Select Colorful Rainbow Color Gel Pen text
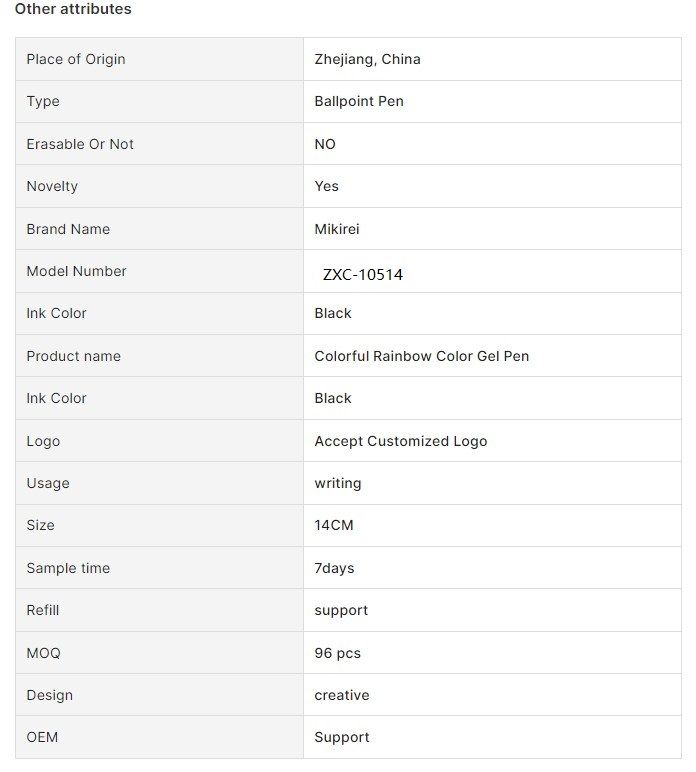Viewport: 696px width, 772px height. (421, 356)
